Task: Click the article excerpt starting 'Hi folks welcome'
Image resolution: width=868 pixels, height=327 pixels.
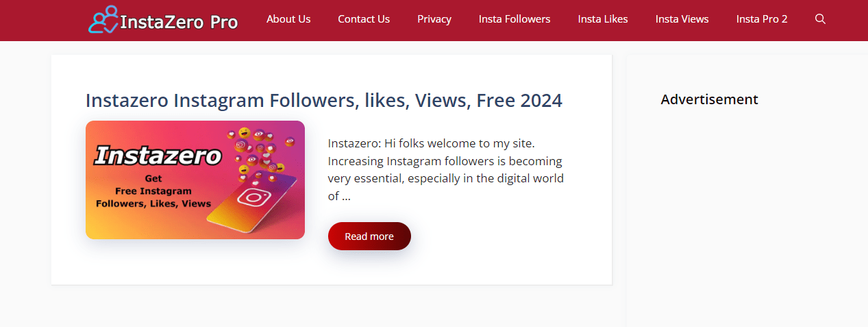Action: [x=445, y=170]
